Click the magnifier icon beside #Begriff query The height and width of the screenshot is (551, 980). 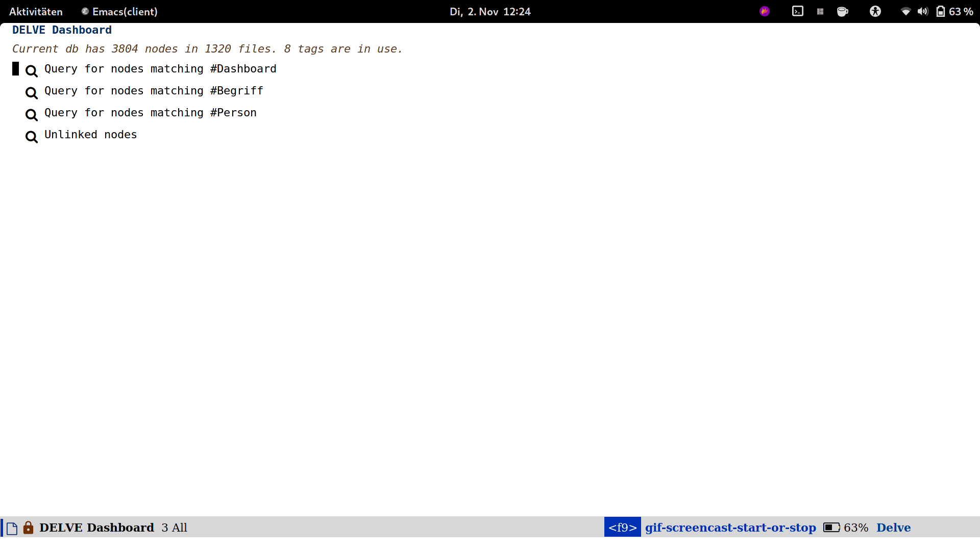click(31, 92)
